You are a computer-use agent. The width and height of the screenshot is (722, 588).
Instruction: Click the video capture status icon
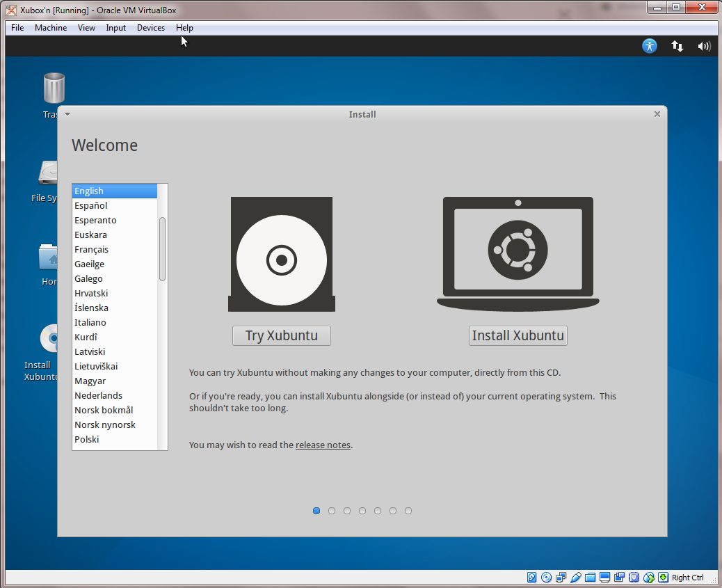click(620, 578)
